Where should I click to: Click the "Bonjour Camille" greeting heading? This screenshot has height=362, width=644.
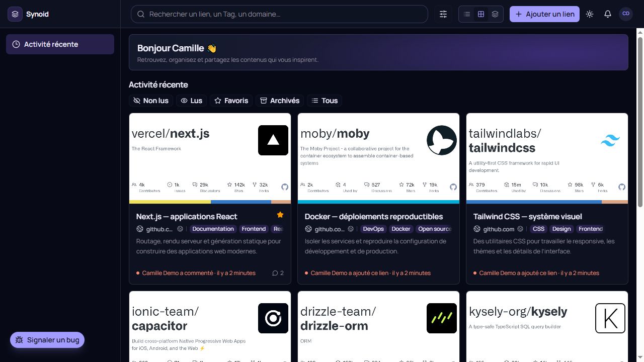pyautogui.click(x=177, y=48)
